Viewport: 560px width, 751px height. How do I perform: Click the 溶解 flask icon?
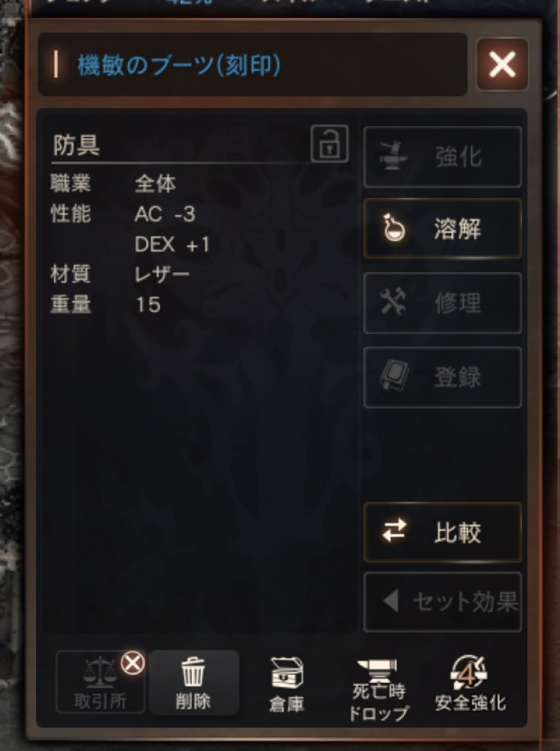pos(394,228)
